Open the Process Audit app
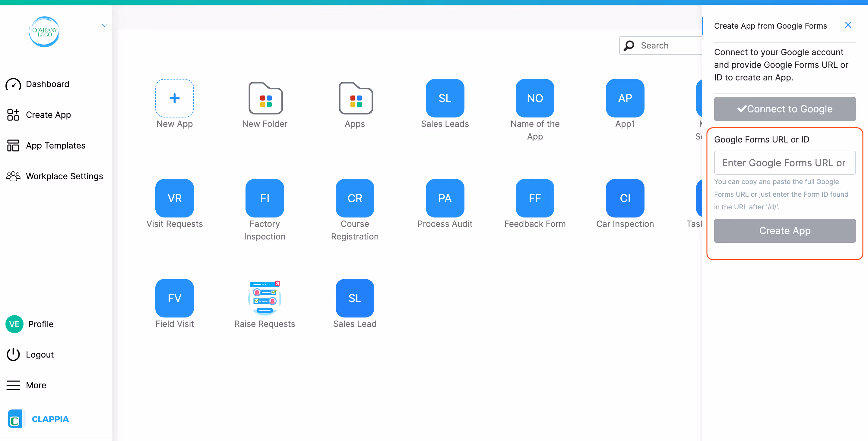The width and height of the screenshot is (868, 441). coord(445,198)
